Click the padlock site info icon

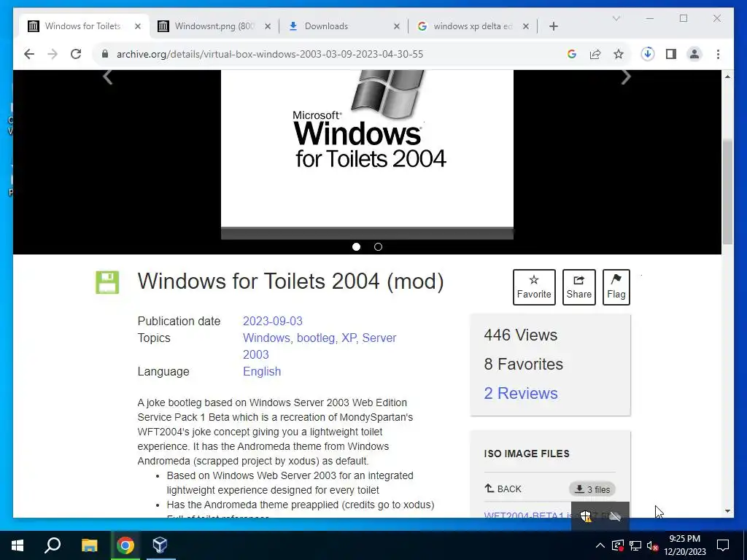point(105,54)
